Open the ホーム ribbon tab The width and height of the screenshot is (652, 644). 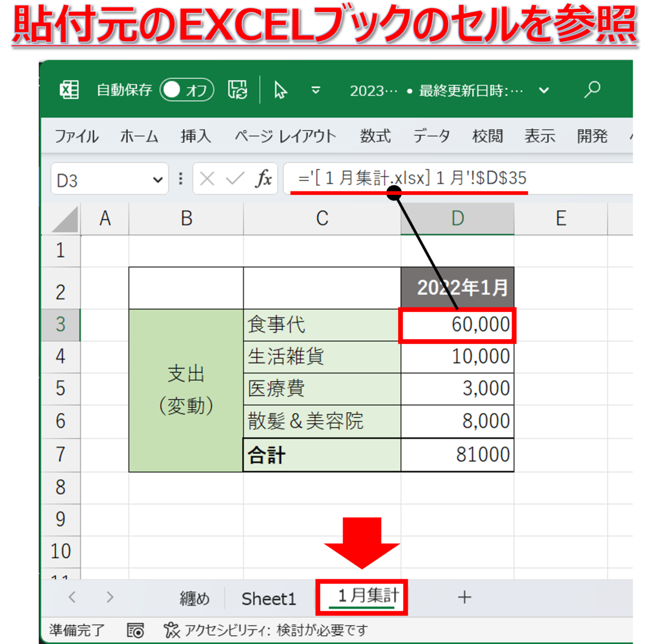139,136
